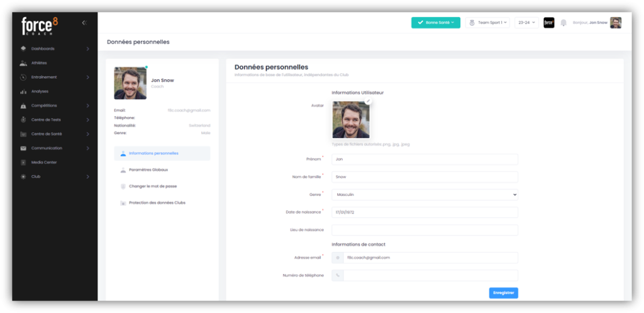Image resolution: width=644 pixels, height=313 pixels.
Task: Open the 23-24 season dropdown
Action: [x=526, y=23]
